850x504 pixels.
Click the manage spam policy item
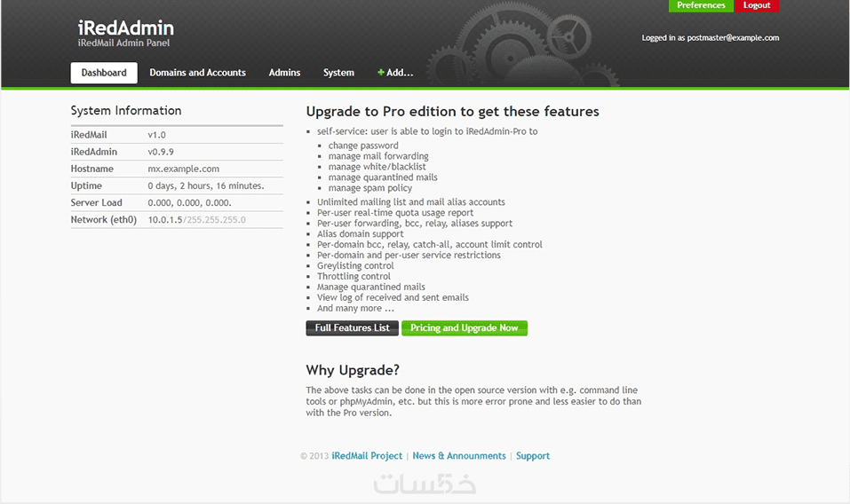click(x=370, y=188)
